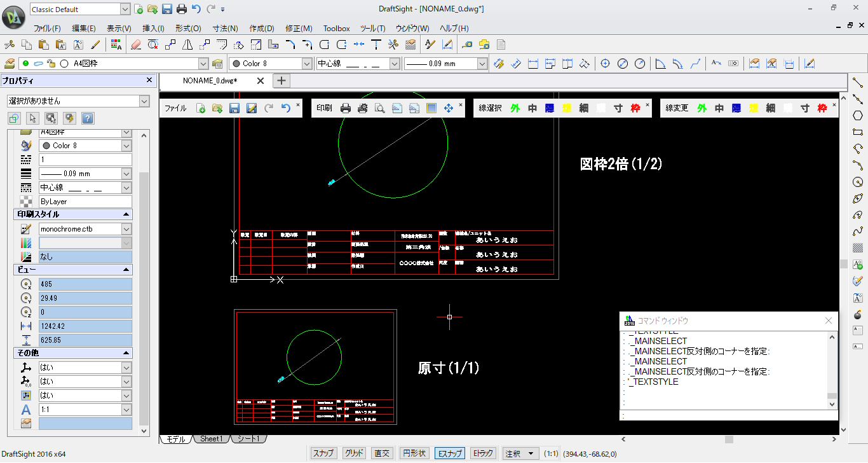This screenshot has width=868, height=463.
Task: Toggle 円形状 polar mode in status bar
Action: [414, 453]
